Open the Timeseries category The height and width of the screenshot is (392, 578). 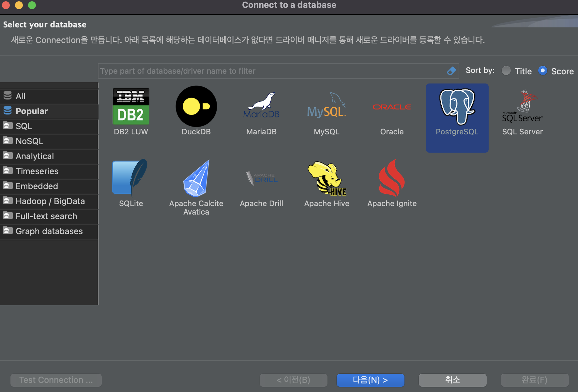[x=49, y=171]
